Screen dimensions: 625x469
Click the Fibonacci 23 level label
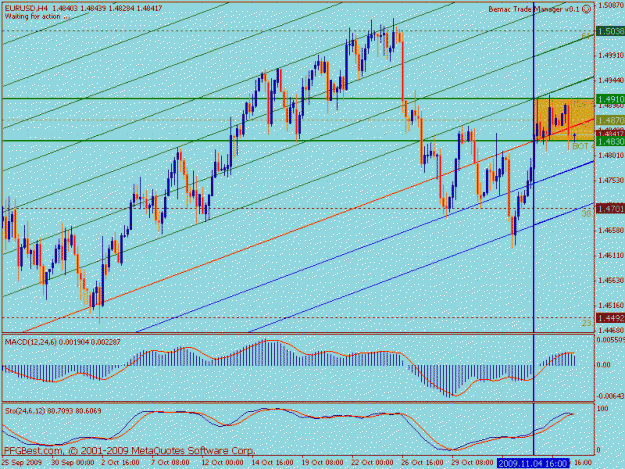(x=586, y=324)
